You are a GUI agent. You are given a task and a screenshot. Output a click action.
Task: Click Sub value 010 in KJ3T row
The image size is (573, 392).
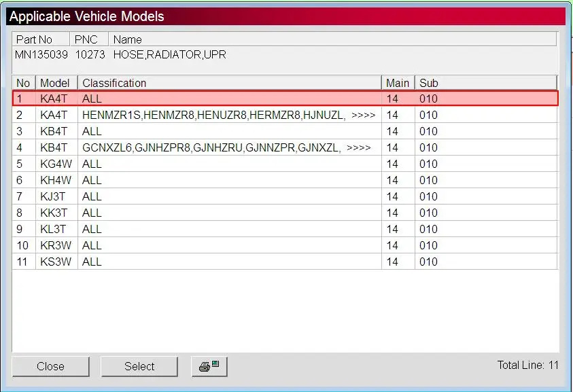(428, 196)
